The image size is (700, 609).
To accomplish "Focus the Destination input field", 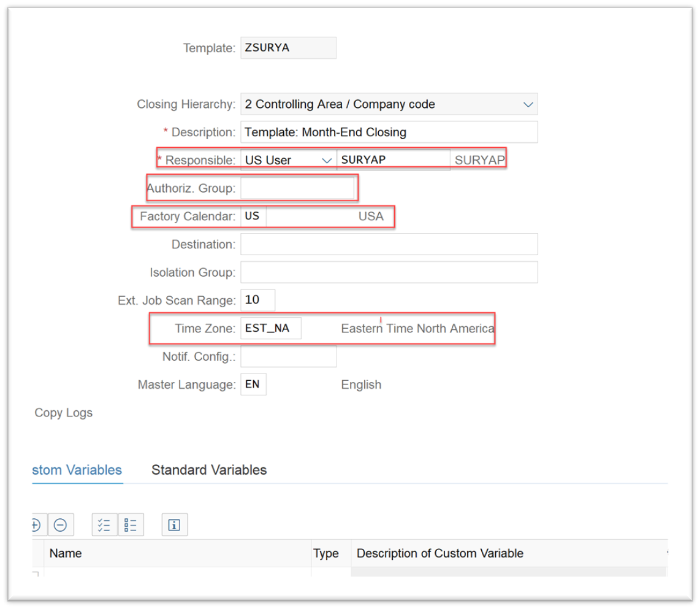I will (x=389, y=244).
